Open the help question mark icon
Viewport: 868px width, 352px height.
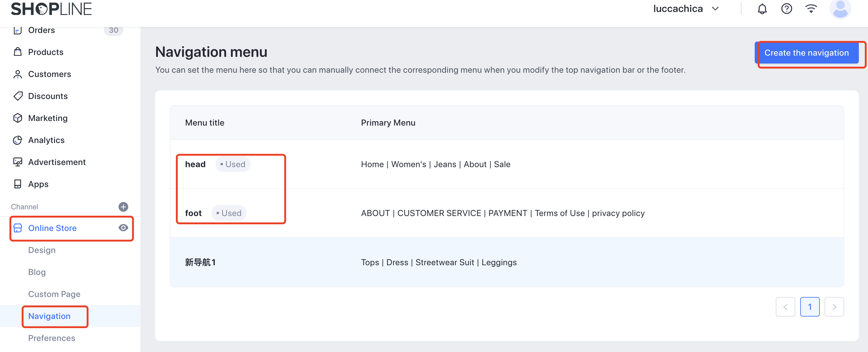coord(786,9)
